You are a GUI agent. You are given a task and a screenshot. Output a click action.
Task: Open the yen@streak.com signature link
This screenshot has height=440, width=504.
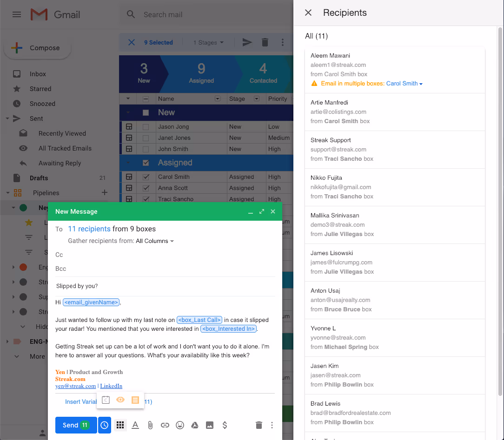[75, 386]
